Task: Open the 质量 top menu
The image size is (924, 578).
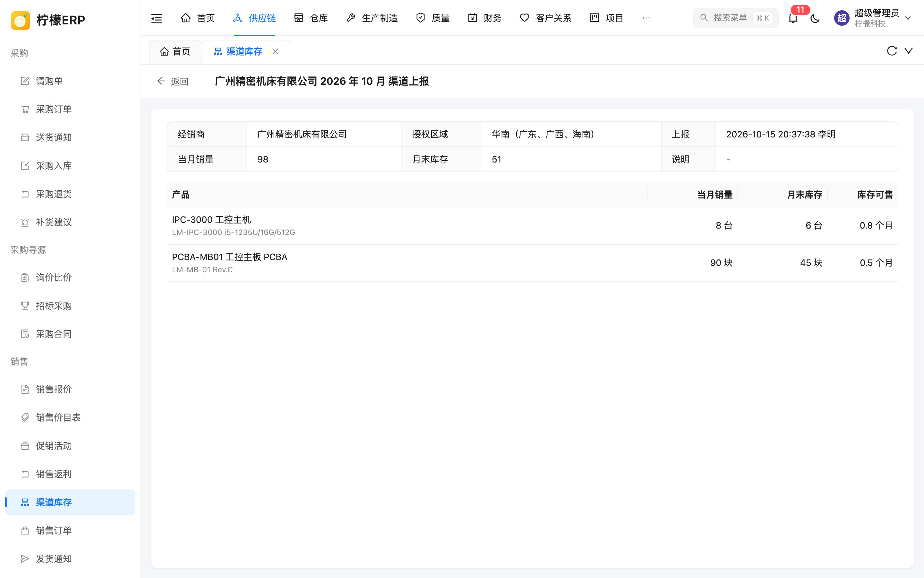Action: pyautogui.click(x=432, y=18)
